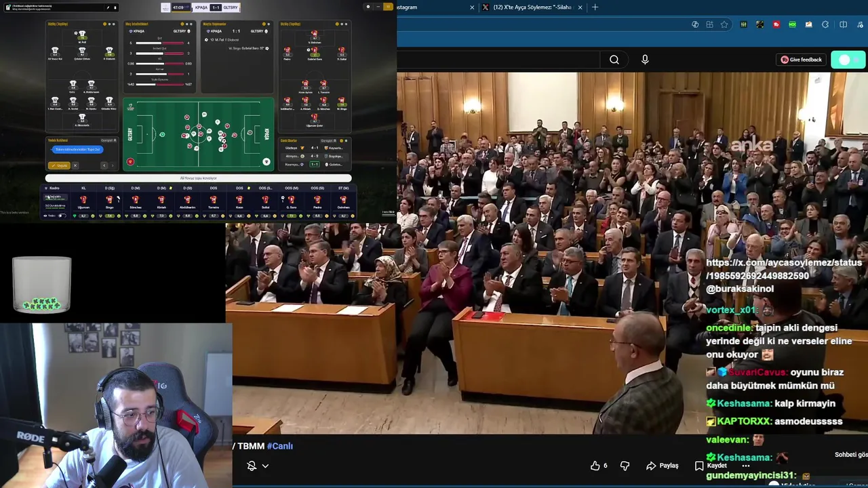Dislike the video with thumbs down
868x488 pixels.
(625, 466)
